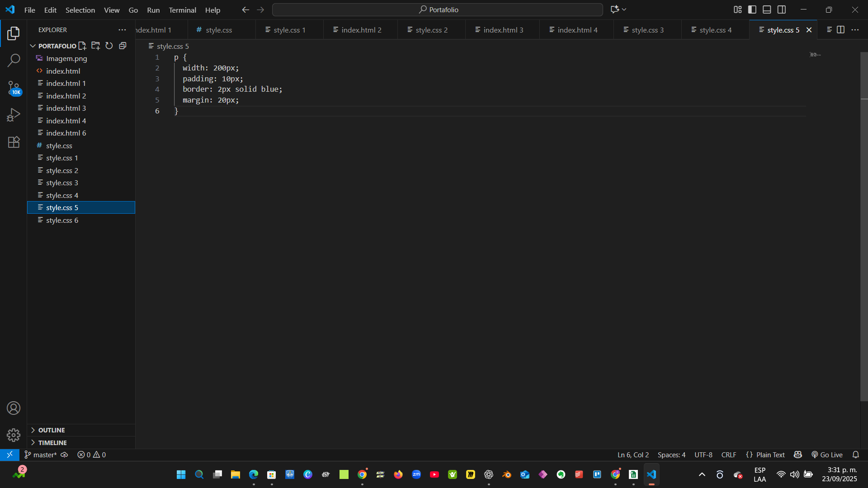
Task: Click the editor vertical scrollbar
Action: (x=864, y=226)
